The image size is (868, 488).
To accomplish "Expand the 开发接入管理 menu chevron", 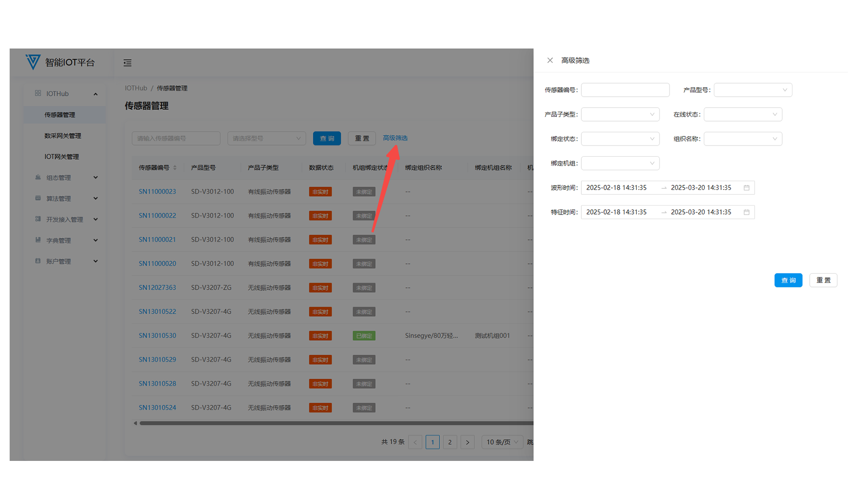I will click(x=95, y=219).
